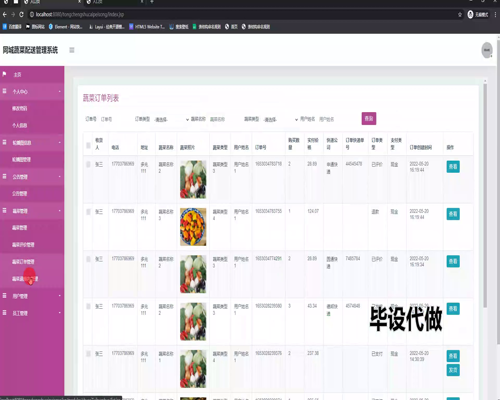Click the localhost address bar

(x=242, y=14)
